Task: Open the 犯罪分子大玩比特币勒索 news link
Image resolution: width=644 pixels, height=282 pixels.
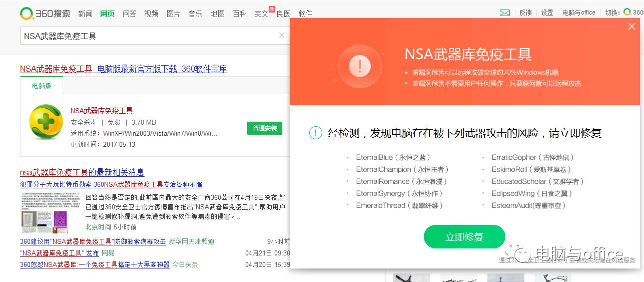Action: pos(111,185)
